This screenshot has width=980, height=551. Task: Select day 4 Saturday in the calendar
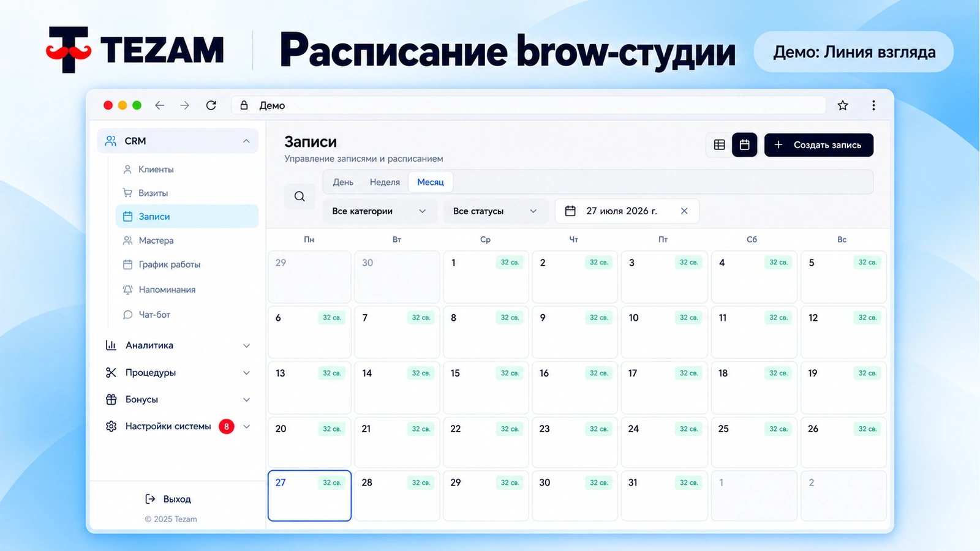tap(754, 277)
